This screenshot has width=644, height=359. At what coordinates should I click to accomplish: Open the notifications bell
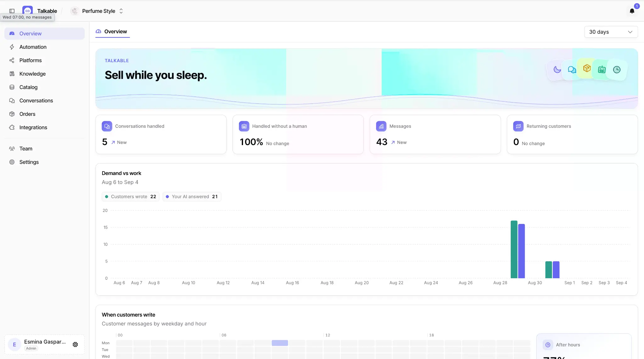click(x=632, y=11)
